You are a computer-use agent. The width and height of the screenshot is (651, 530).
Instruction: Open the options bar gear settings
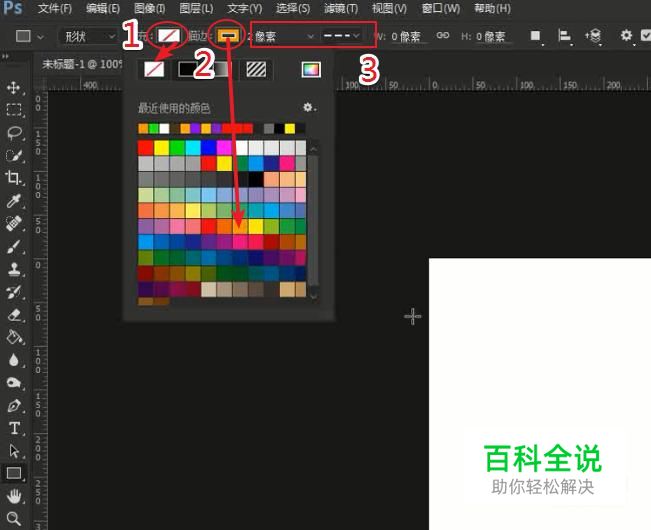coord(626,36)
